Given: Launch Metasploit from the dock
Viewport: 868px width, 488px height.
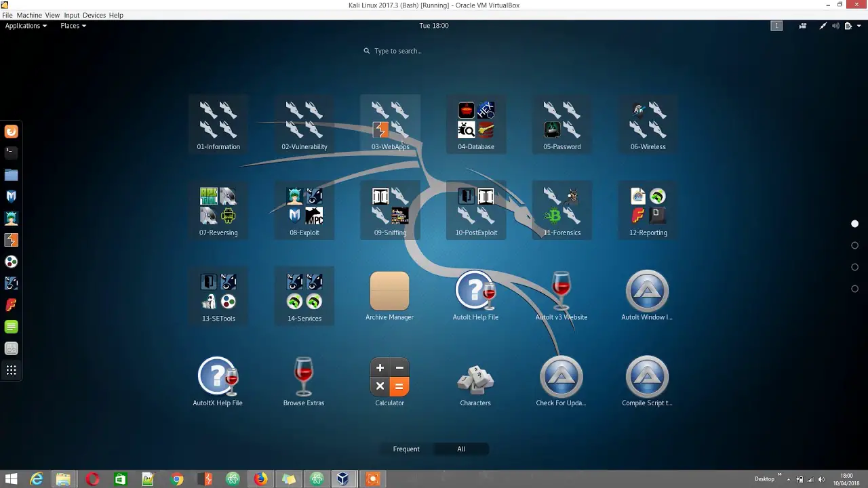Looking at the screenshot, I should pos(11,197).
